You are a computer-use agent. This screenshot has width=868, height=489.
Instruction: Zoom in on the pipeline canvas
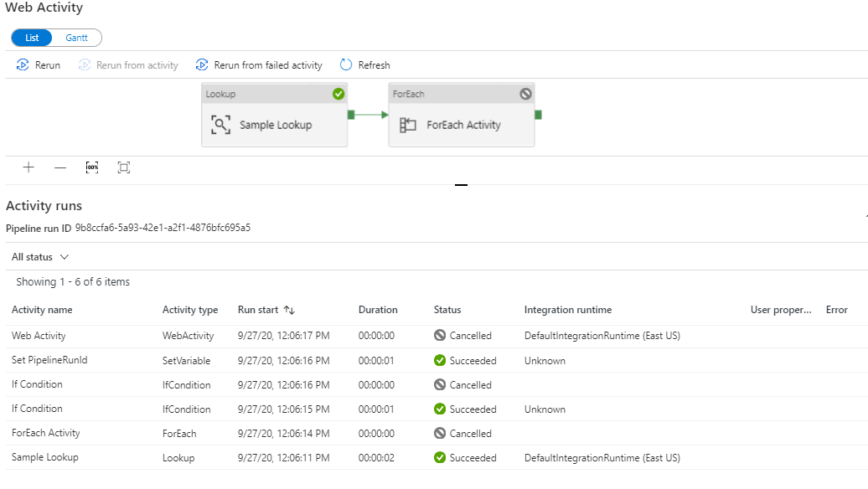point(28,167)
